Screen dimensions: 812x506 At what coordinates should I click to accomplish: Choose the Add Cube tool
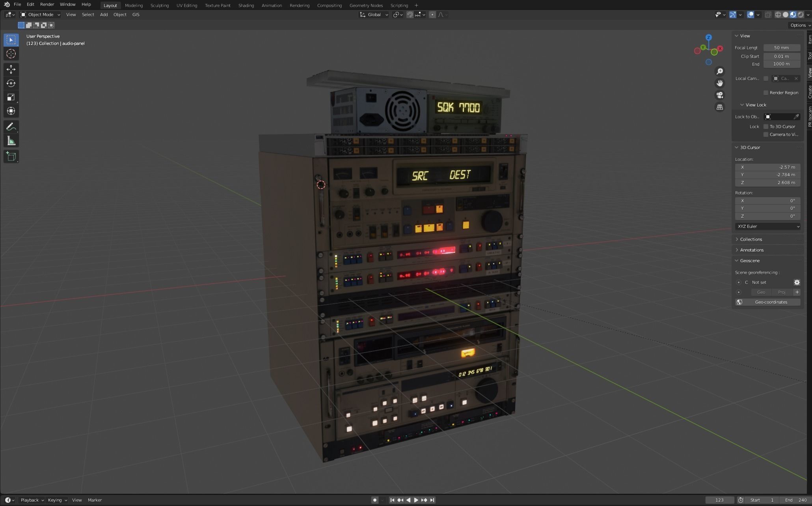(x=11, y=156)
